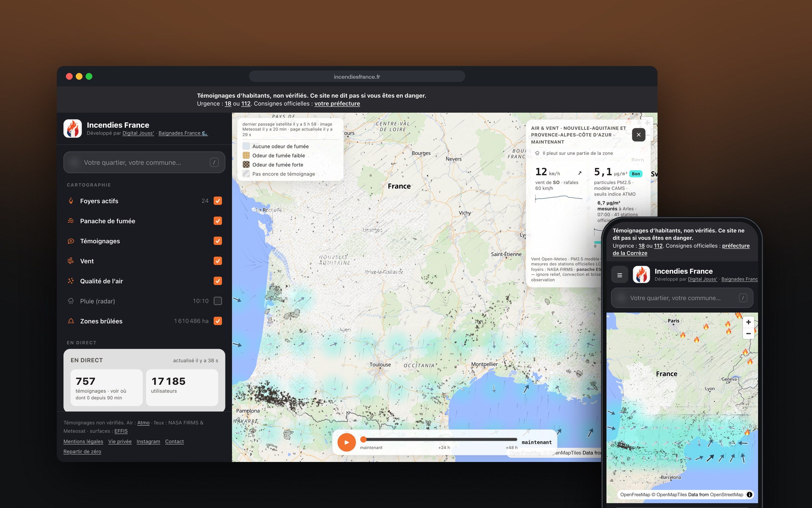
Task: Open the Instagram link
Action: [148, 441]
